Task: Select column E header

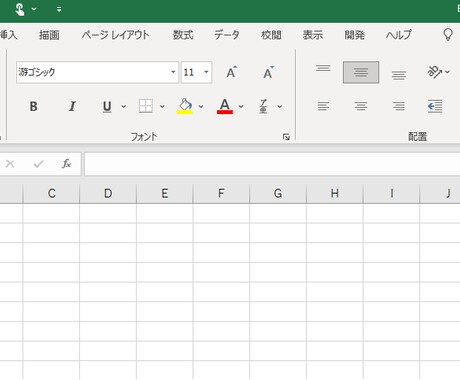Action: (165, 193)
